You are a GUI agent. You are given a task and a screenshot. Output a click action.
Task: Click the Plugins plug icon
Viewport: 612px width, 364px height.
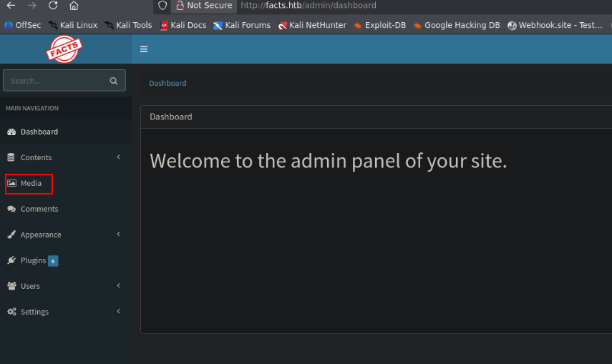click(11, 260)
